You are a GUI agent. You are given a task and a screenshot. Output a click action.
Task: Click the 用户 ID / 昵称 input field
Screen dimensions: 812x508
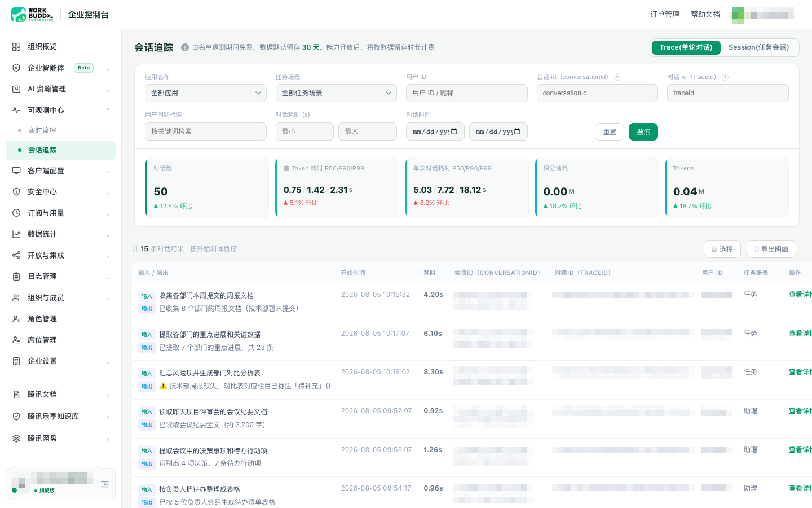[467, 93]
